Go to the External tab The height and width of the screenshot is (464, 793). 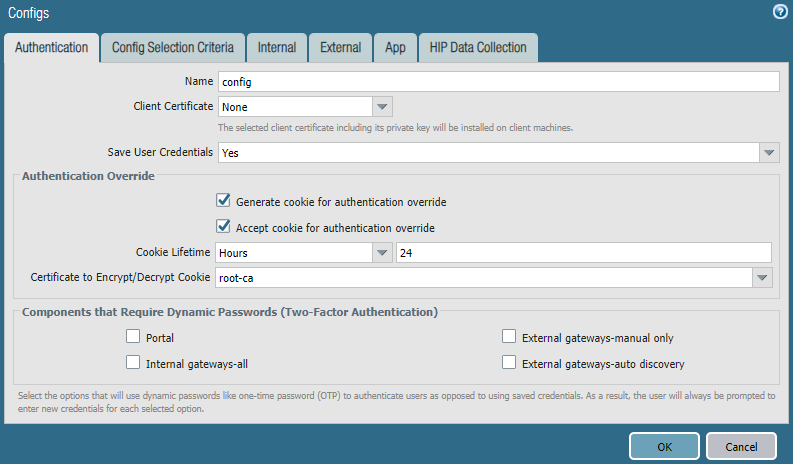340,47
